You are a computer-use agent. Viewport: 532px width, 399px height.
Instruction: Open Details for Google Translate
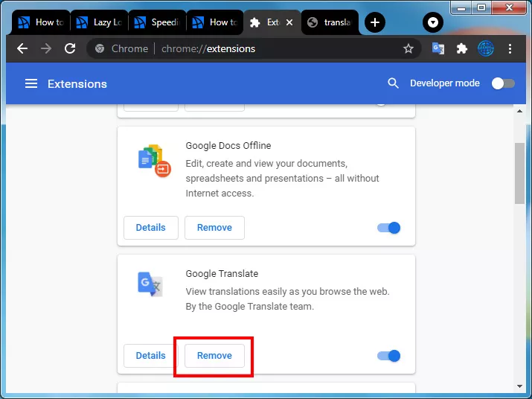pos(150,356)
